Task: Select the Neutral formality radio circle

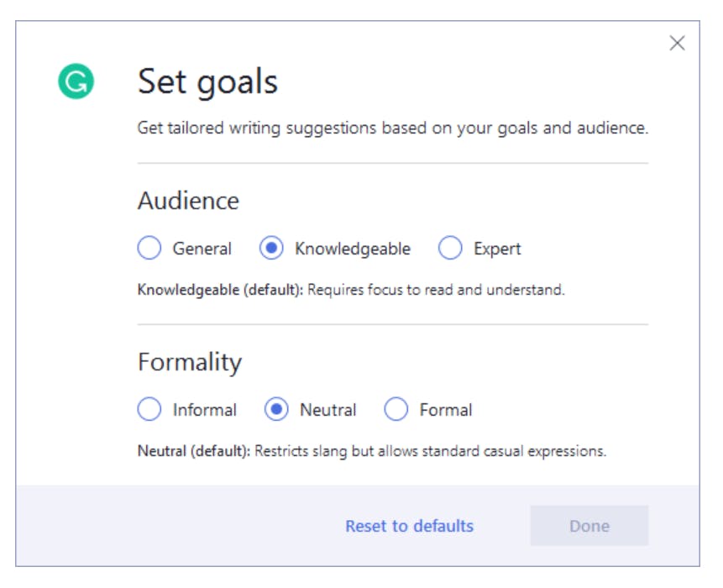Action: click(x=276, y=410)
